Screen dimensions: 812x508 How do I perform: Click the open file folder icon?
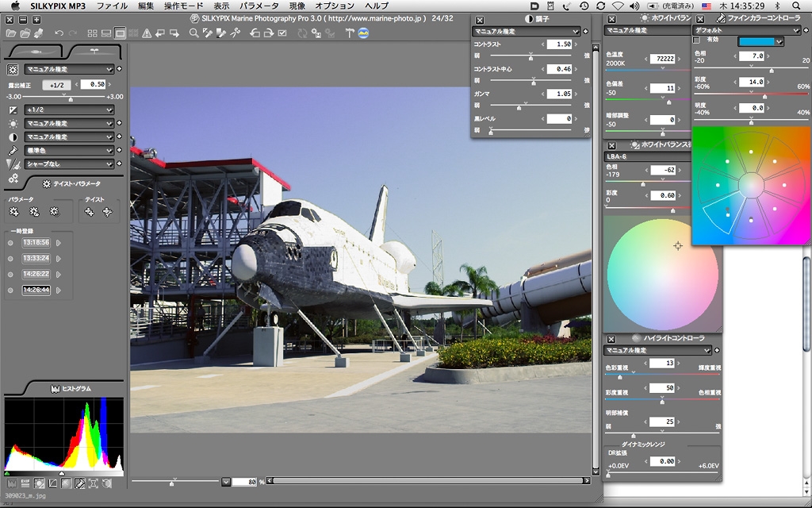[x=11, y=33]
